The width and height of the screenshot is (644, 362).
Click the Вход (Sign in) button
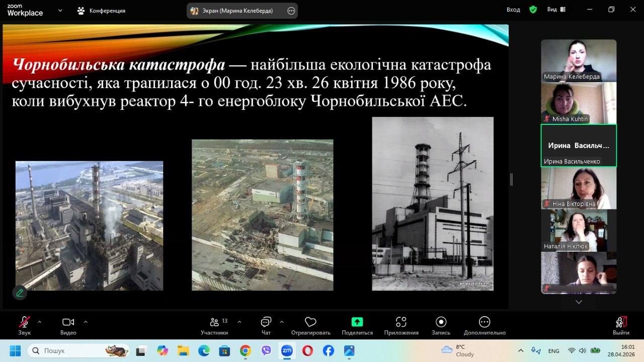tap(513, 10)
